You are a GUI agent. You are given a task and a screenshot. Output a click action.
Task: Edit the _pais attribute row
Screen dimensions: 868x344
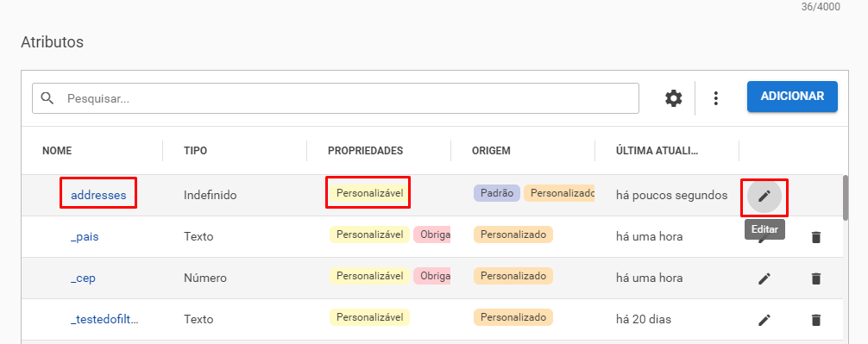764,237
